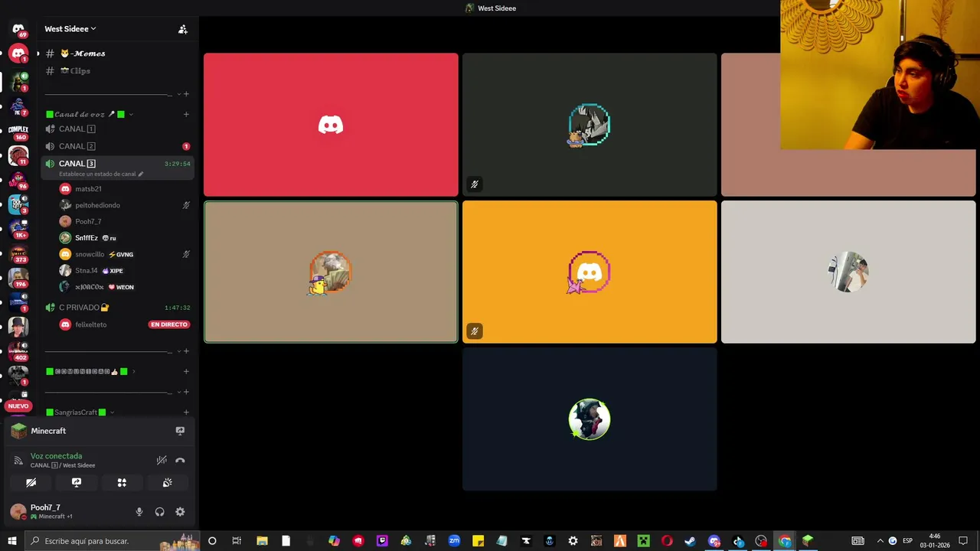Collapse the SangriasCraft category
Screen dimensions: 980x551
pyautogui.click(x=80, y=412)
